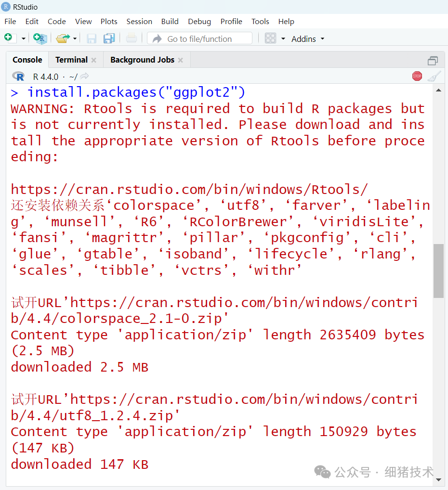Open the Session menu
448x490 pixels.
coord(139,21)
